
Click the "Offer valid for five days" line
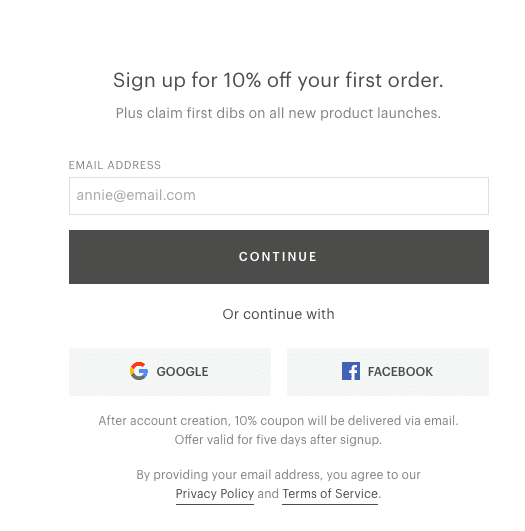(278, 440)
